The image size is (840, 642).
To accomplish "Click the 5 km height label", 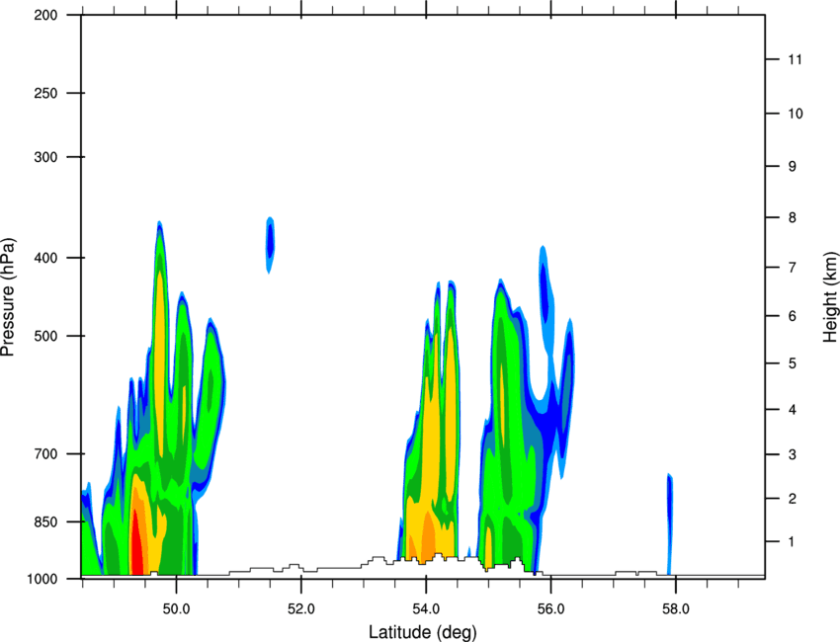I will [x=793, y=363].
